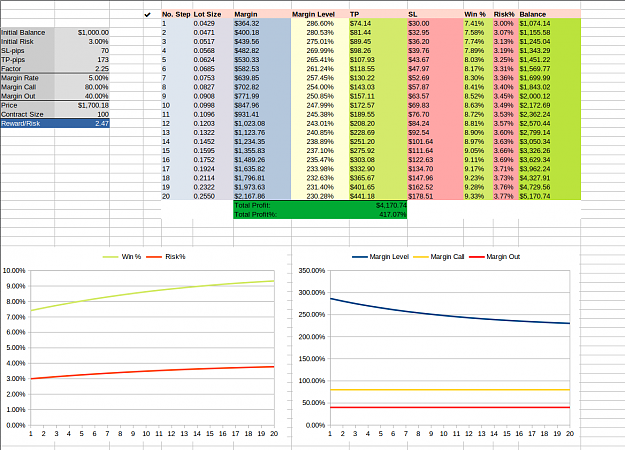The width and height of the screenshot is (625, 450).
Task: Click margin level cell 286.60%
Action: click(320, 24)
